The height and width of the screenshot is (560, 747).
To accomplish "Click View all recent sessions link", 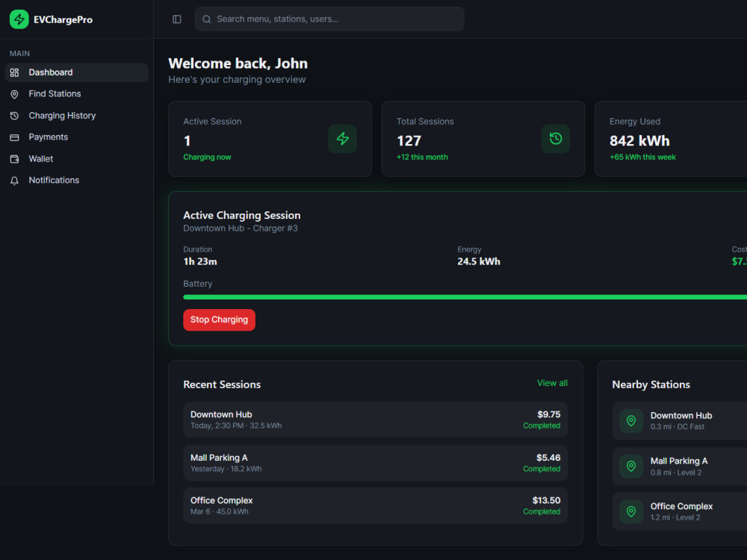I will click(552, 383).
